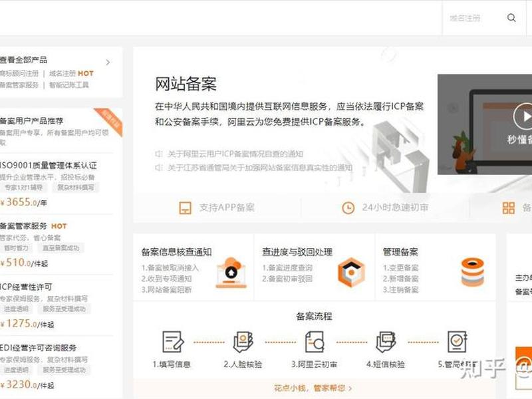The image size is (532, 399).
Task: Click the orange corner ribbon badge
Action: [x=111, y=120]
